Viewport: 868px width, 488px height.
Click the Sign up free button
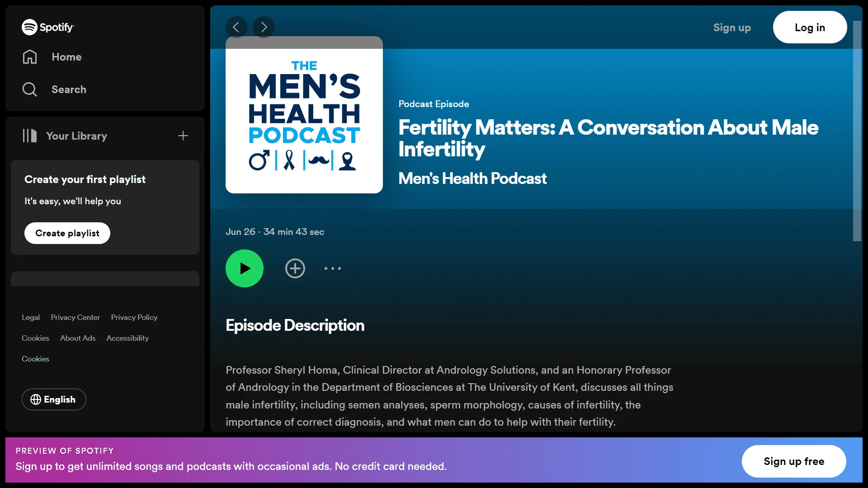[794, 461]
